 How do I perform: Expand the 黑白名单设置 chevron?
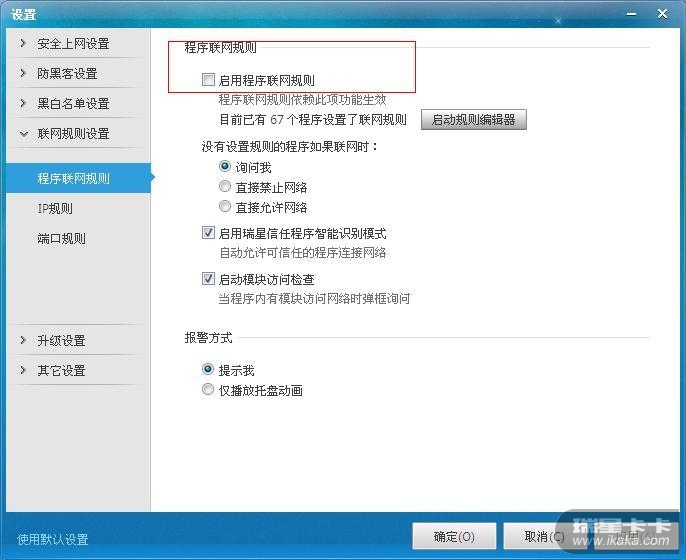23,103
